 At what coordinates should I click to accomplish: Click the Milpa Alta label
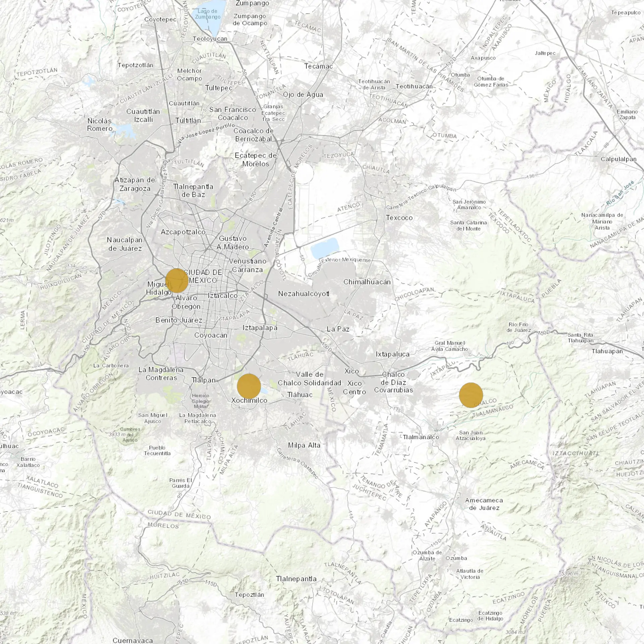pos(304,445)
